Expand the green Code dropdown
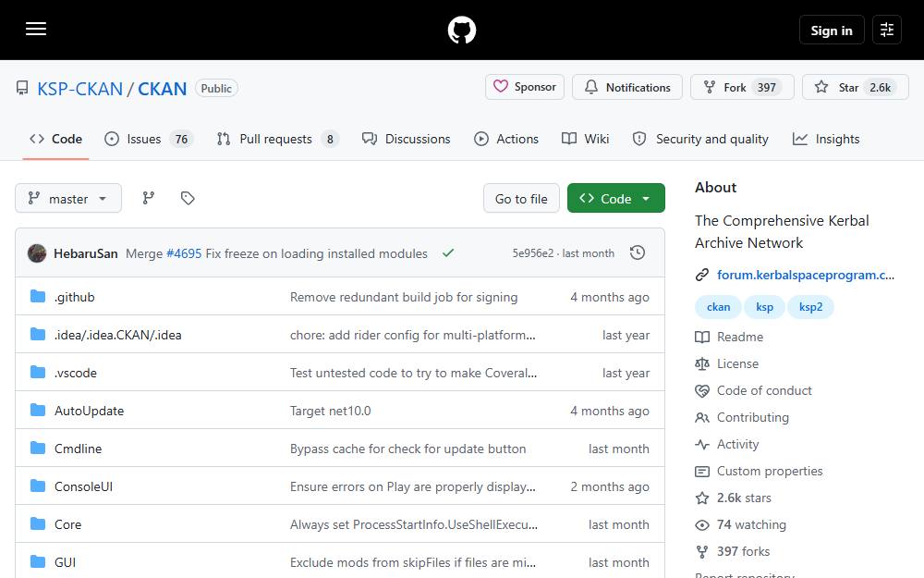This screenshot has width=924, height=578. pyautogui.click(x=615, y=198)
